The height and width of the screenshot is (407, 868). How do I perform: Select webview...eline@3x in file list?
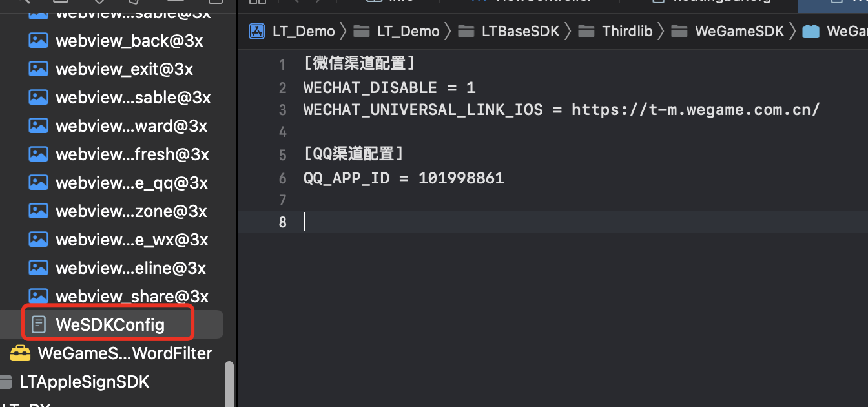coord(130,268)
